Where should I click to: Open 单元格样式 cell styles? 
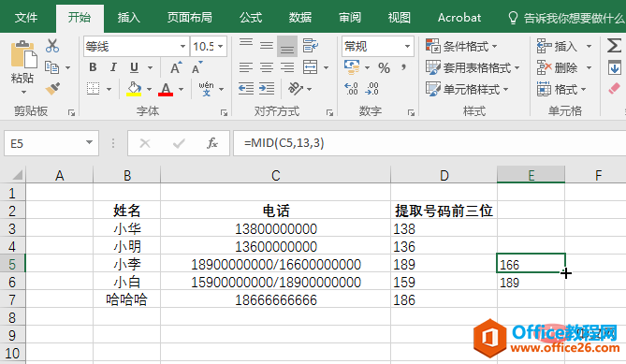(x=467, y=89)
